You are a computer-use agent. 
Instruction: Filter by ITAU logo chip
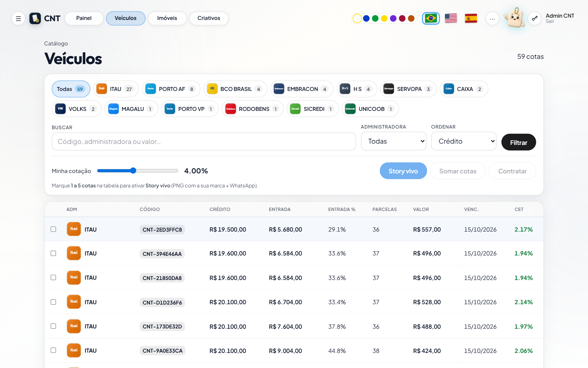[x=116, y=89]
